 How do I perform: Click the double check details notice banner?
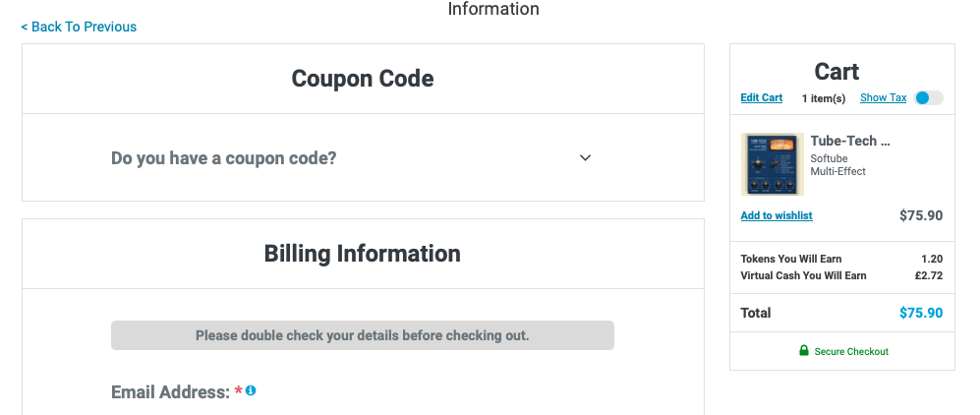tap(363, 335)
